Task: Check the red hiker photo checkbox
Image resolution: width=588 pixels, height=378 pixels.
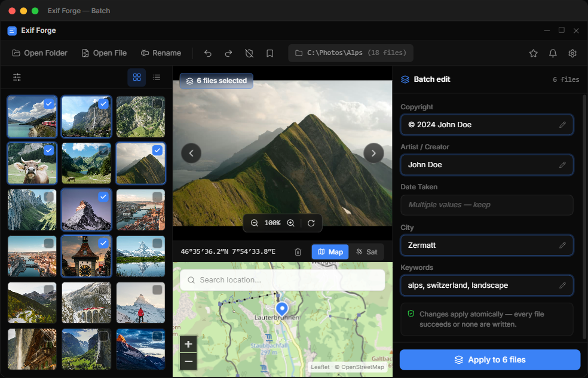Action: point(158,290)
